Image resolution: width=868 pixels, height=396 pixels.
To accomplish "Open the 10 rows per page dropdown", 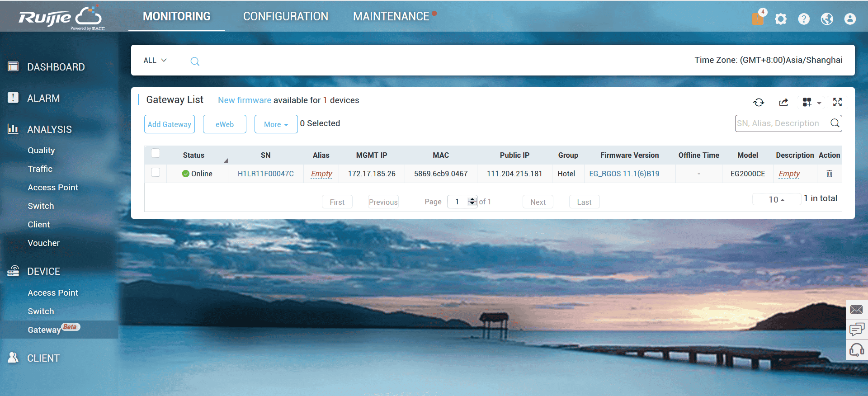I will (776, 199).
